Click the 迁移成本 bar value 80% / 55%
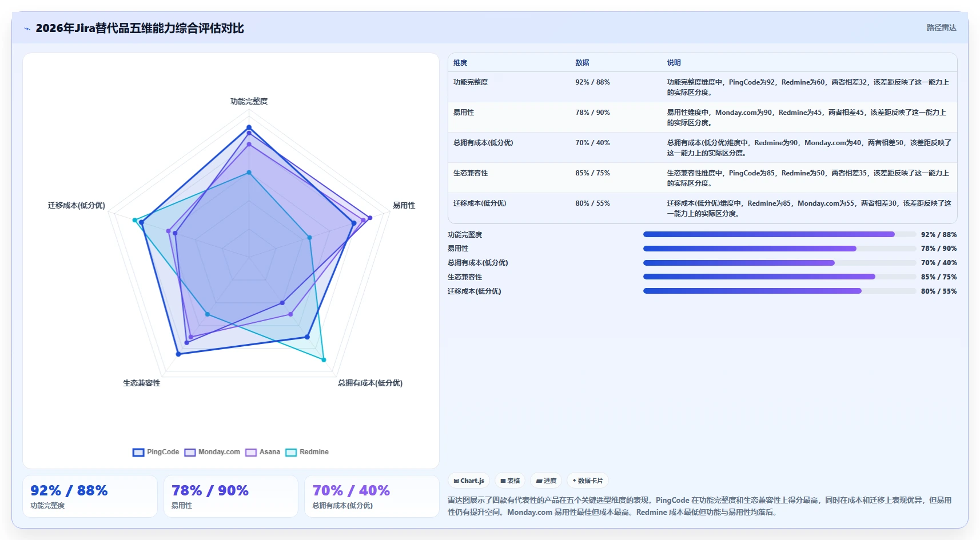Viewport: 980px width, 540px height. [938, 291]
